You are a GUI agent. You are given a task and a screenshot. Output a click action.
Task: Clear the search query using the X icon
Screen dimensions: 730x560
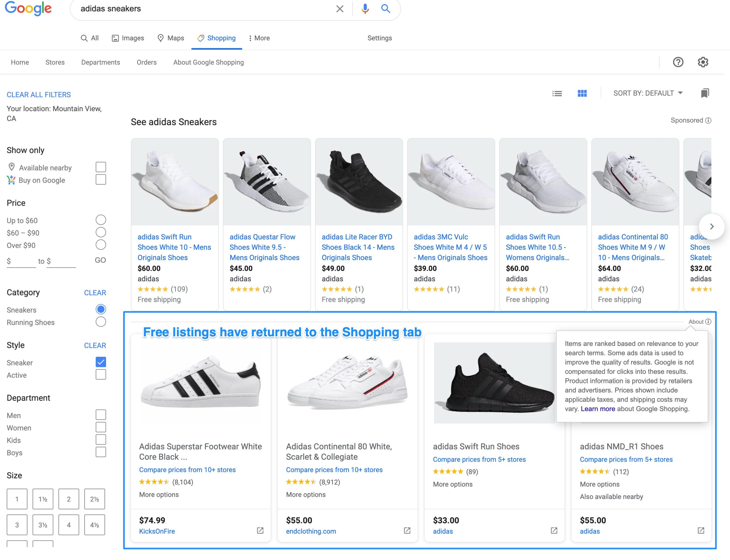tap(340, 9)
